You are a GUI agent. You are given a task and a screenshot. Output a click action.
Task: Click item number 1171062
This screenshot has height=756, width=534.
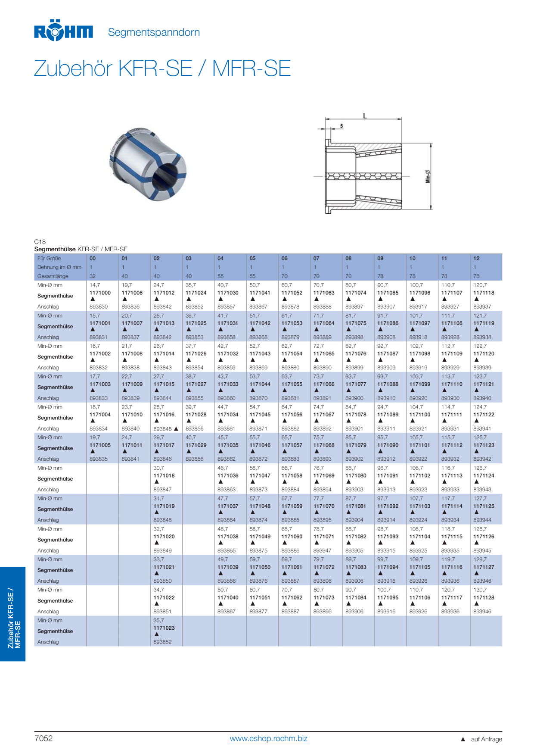(x=292, y=597)
